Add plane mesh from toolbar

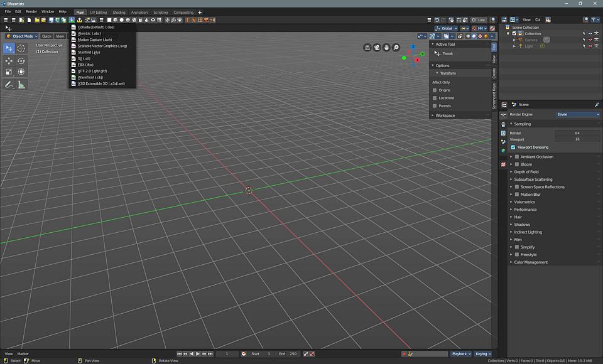(109, 19)
